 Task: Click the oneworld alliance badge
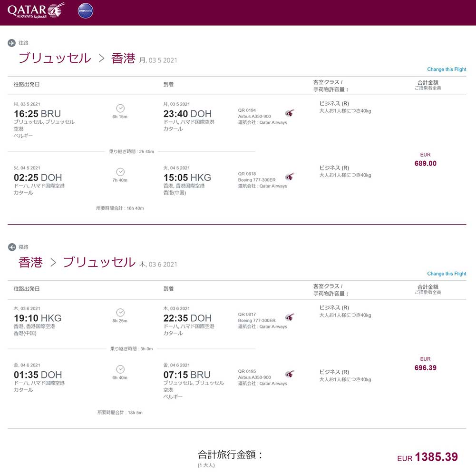pyautogui.click(x=86, y=10)
